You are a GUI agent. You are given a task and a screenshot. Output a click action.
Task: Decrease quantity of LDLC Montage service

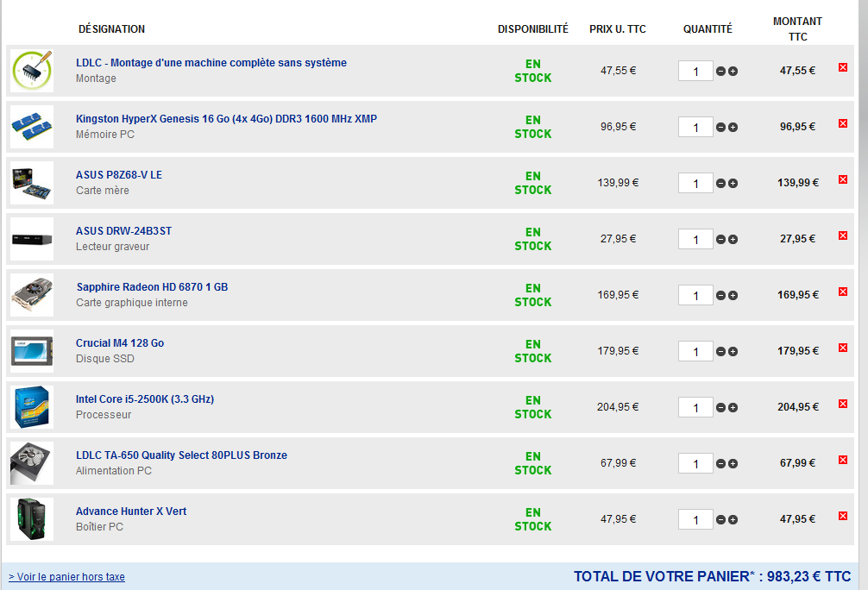pos(720,72)
